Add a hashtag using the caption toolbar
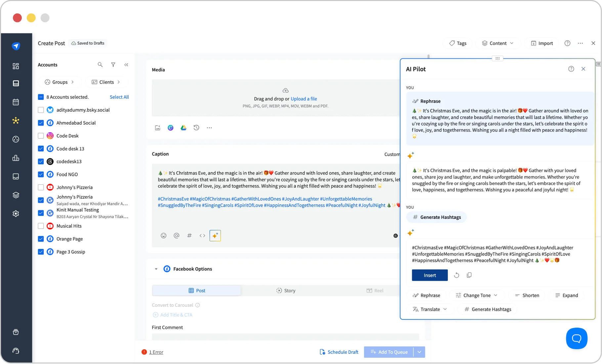The width and height of the screenshot is (602, 364). coord(189,235)
